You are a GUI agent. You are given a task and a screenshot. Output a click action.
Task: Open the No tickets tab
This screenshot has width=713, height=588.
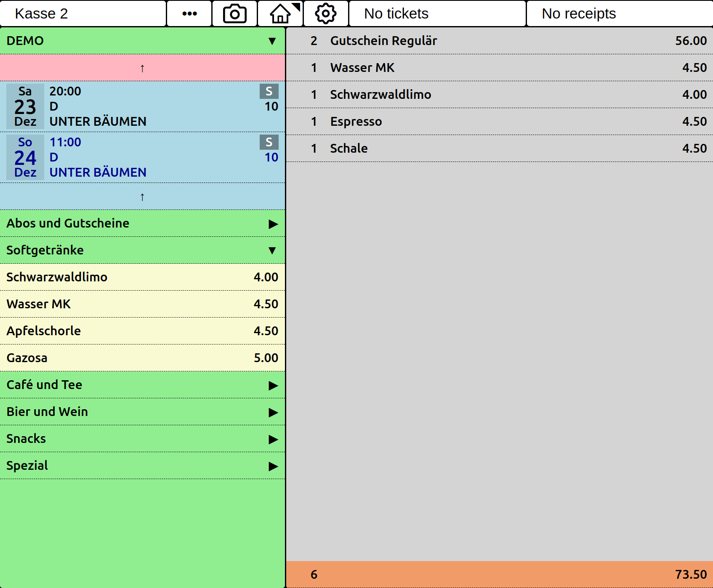pos(437,14)
